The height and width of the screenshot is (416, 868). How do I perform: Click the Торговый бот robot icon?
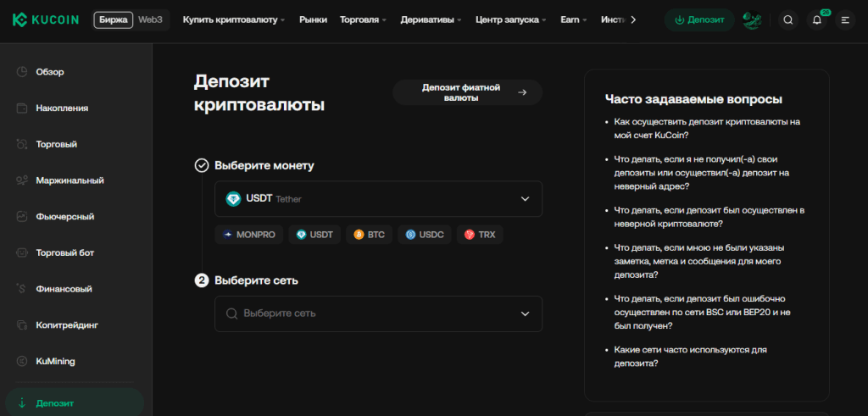[21, 252]
